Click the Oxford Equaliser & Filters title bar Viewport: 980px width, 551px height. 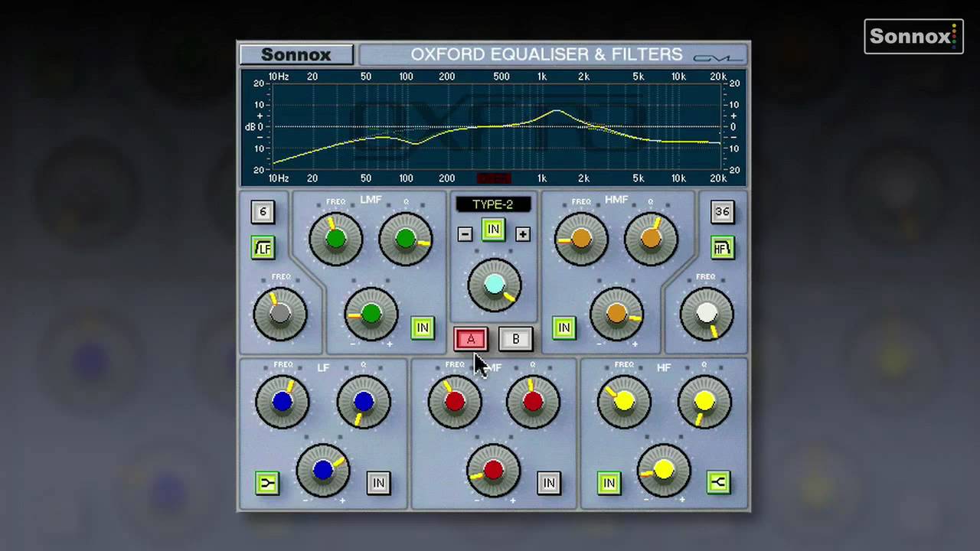click(553, 54)
